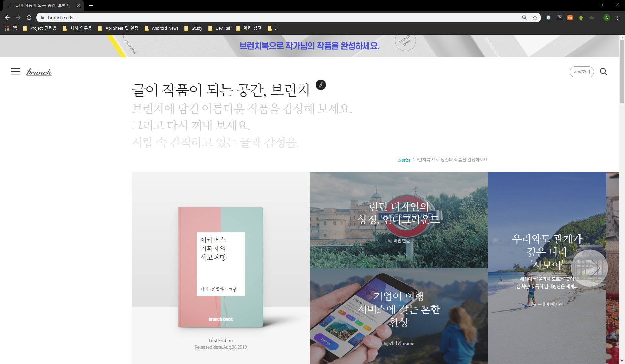This screenshot has width=625, height=364.
Task: Bookmark this page with the star icon
Action: point(535,18)
